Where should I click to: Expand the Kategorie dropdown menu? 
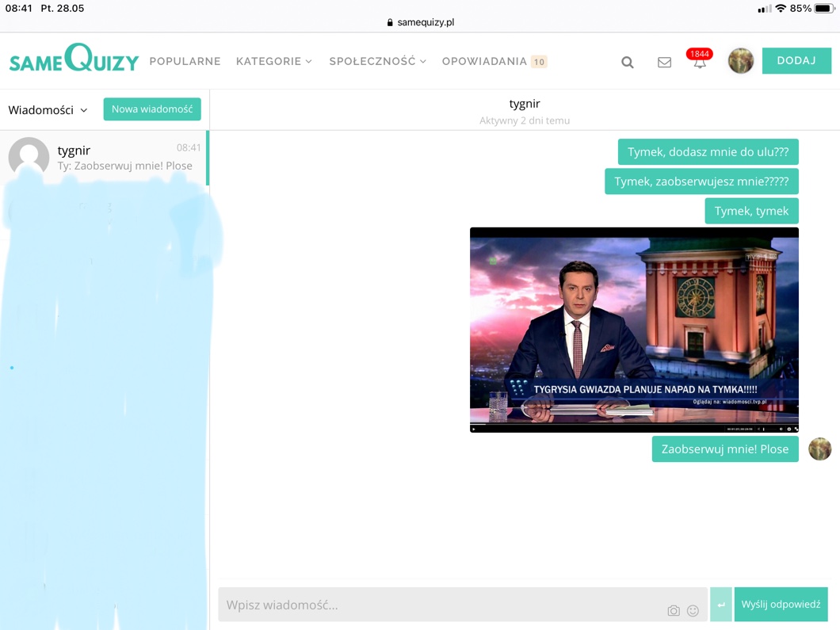(274, 61)
